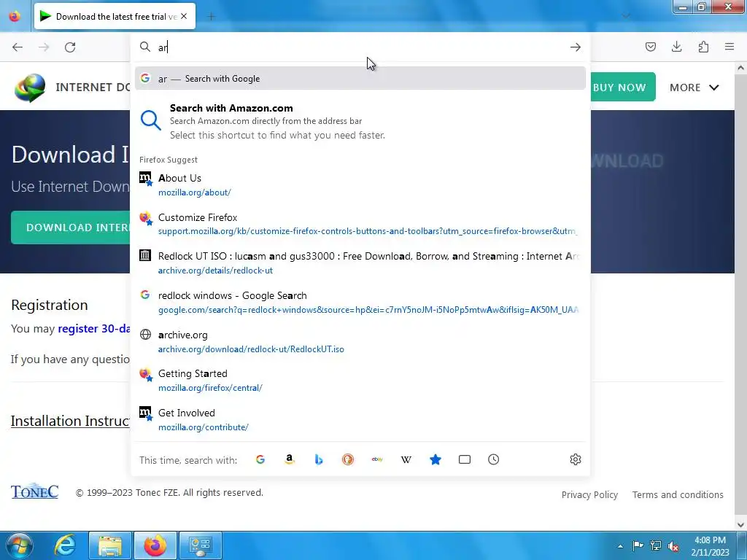Viewport: 747px width, 560px height.
Task: Open the taskbar clock showing 4:08 PM
Action: pos(710,545)
